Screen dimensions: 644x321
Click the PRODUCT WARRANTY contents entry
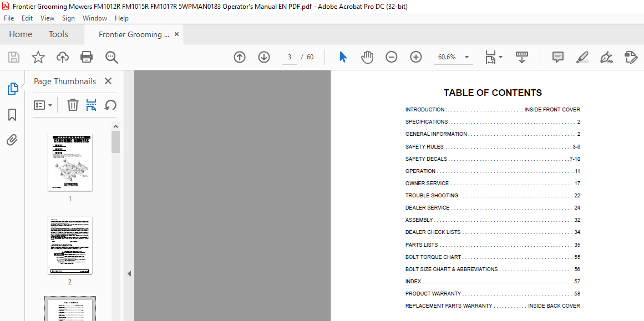493,293
